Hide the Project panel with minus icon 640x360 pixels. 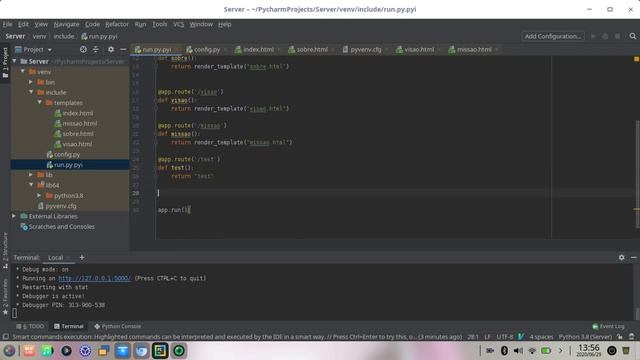[x=123, y=49]
